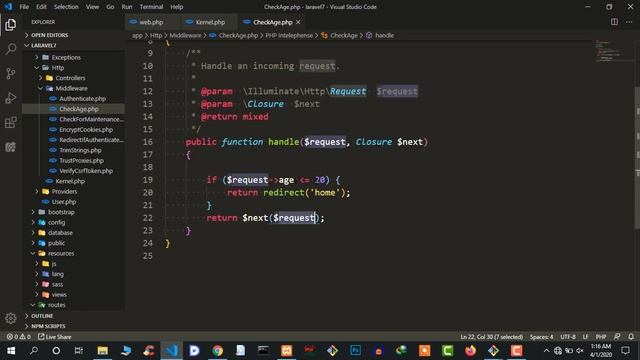Open Google Chrome from taskbar
The height and width of the screenshot is (360, 640).
tap(218, 351)
